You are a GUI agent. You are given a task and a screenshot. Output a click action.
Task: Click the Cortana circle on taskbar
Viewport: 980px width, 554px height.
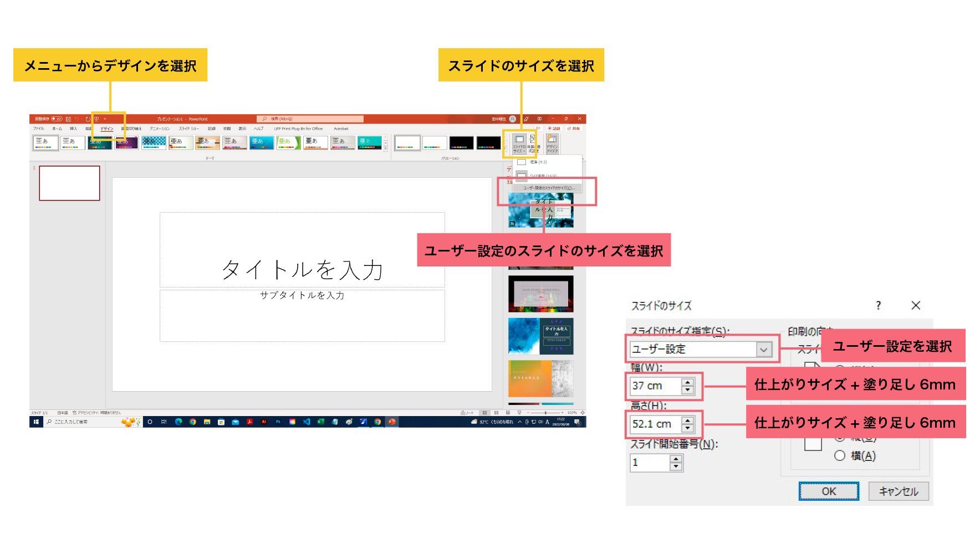[150, 422]
